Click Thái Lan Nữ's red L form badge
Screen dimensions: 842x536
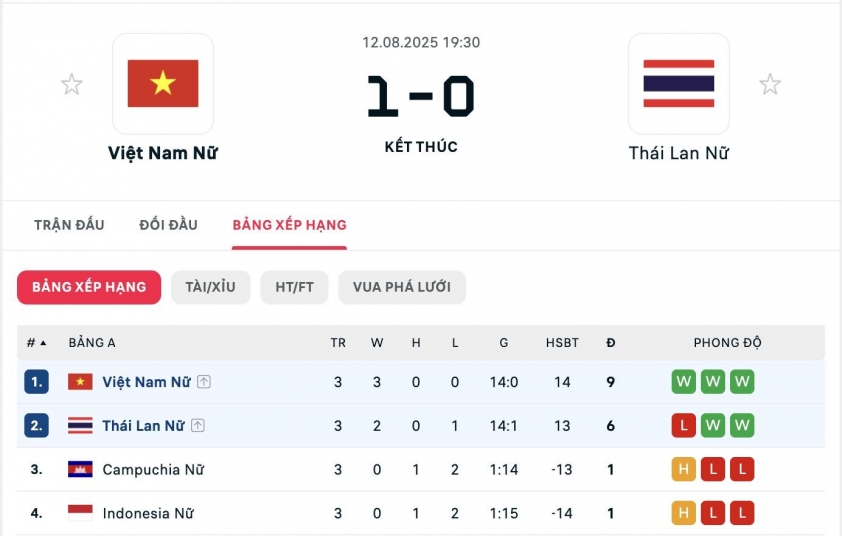coord(684,426)
